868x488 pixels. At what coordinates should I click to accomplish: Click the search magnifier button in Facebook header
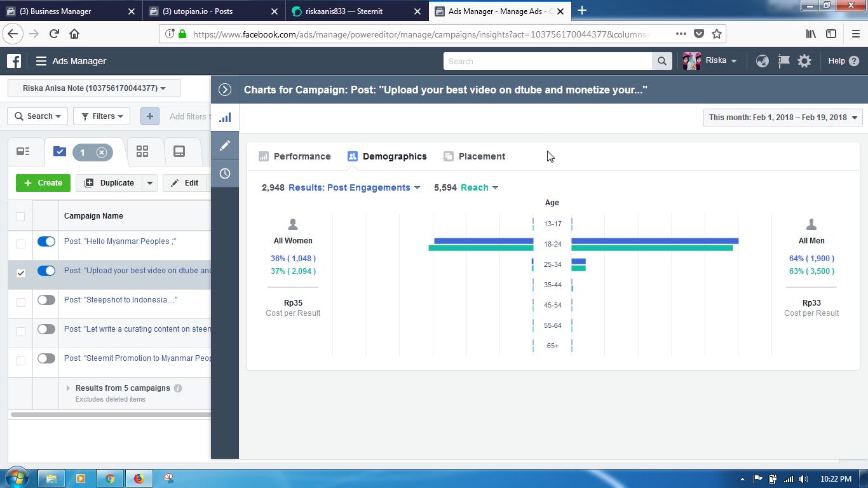[661, 61]
